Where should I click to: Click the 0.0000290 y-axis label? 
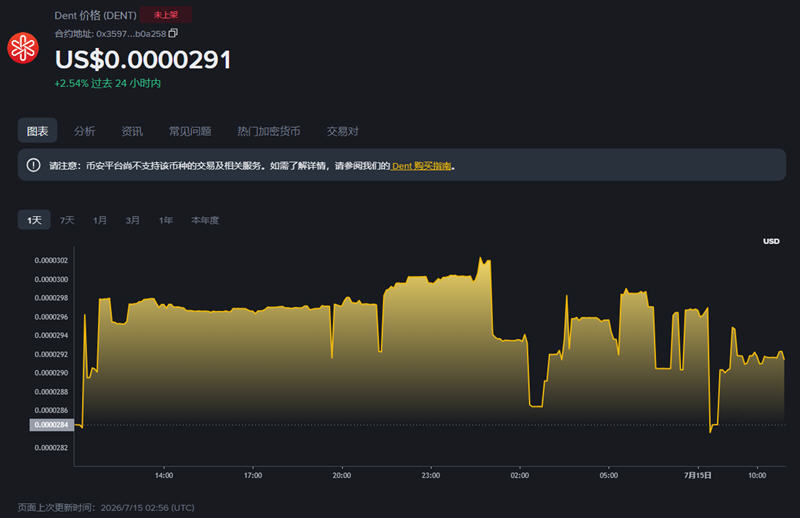pos(51,373)
